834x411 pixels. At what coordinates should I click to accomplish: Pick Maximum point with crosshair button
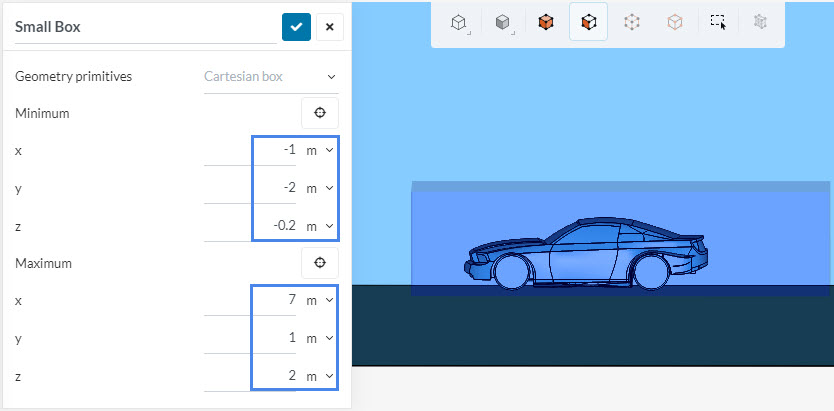click(x=320, y=263)
